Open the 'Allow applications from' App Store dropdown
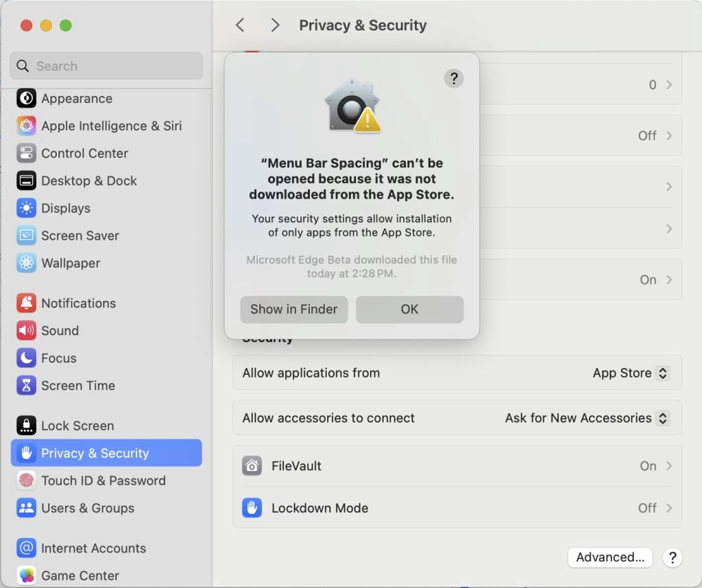 [x=631, y=373]
